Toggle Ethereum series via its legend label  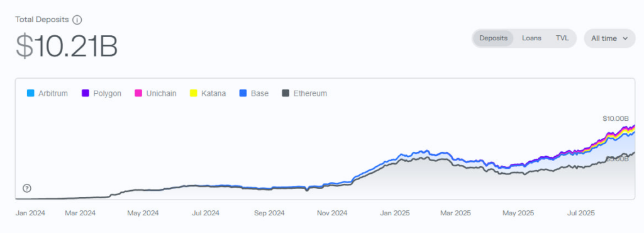click(311, 93)
